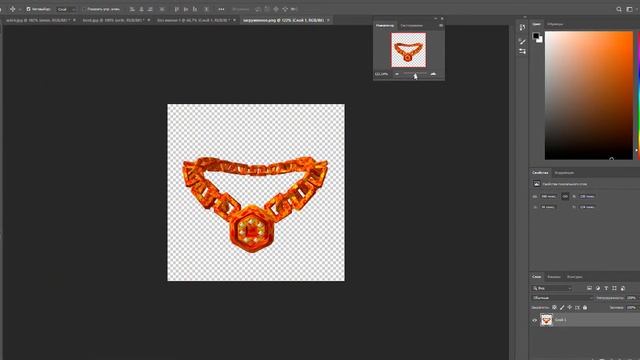The width and height of the screenshot is (640, 360).
Task: Open the Auto-Select Layer dropdown
Action: click(67, 9)
